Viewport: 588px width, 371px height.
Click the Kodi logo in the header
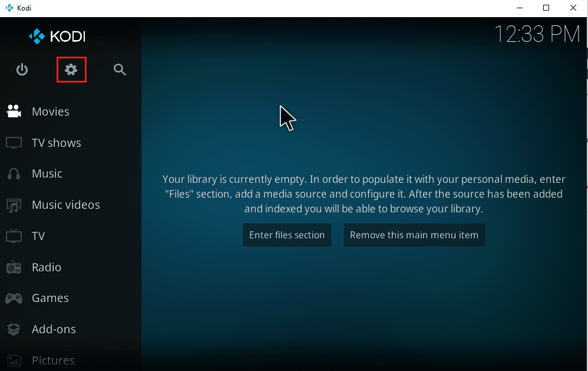point(56,36)
